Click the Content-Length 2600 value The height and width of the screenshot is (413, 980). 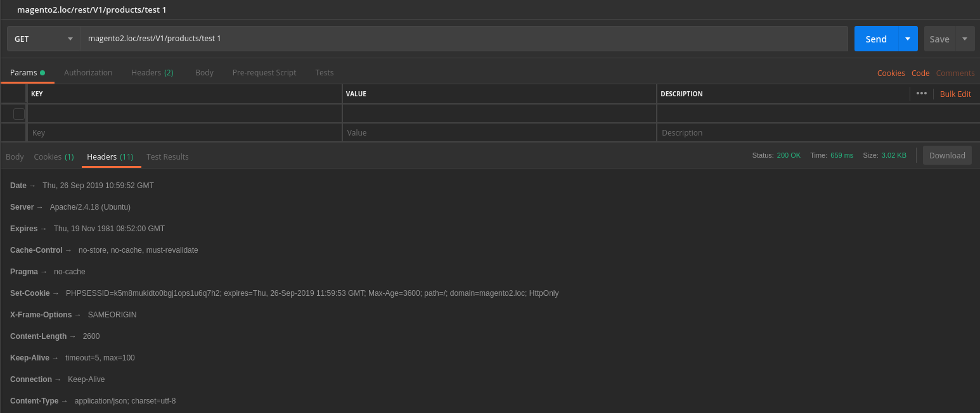91,336
